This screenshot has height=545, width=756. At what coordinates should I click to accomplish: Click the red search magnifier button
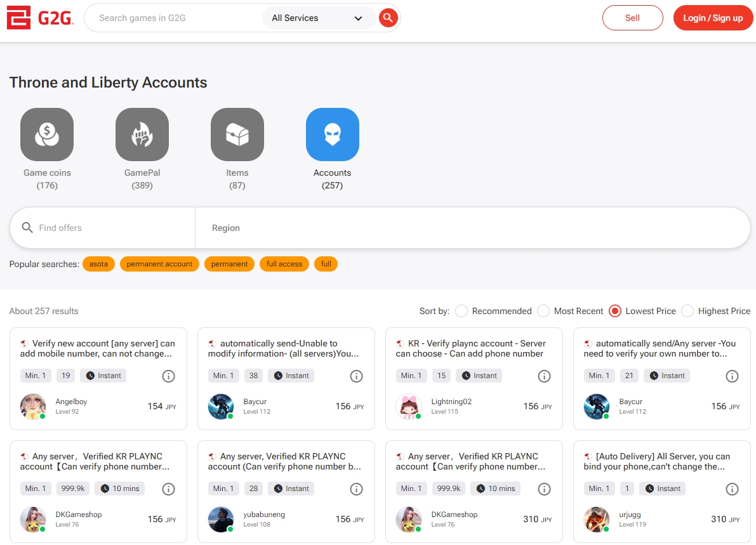(x=388, y=18)
